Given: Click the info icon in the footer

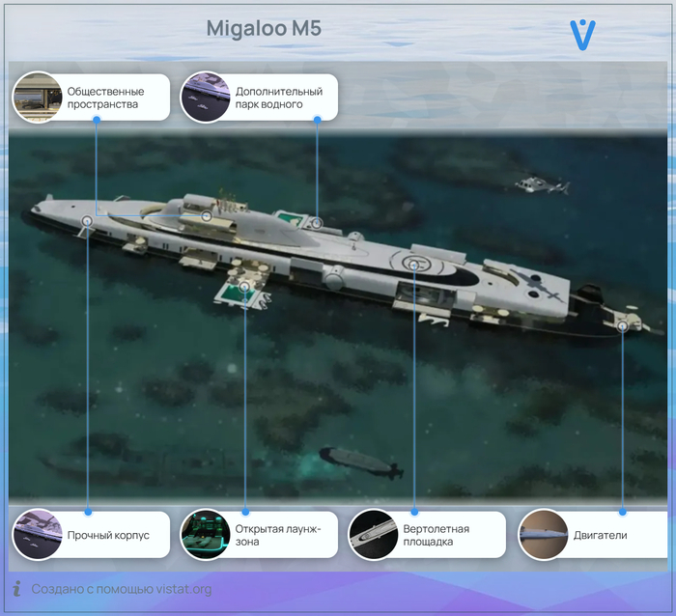Looking at the screenshot, I should click(x=16, y=588).
